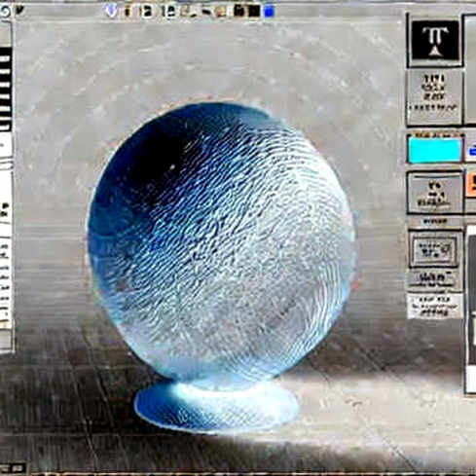Click the white panel at far right edge

tap(471, 310)
